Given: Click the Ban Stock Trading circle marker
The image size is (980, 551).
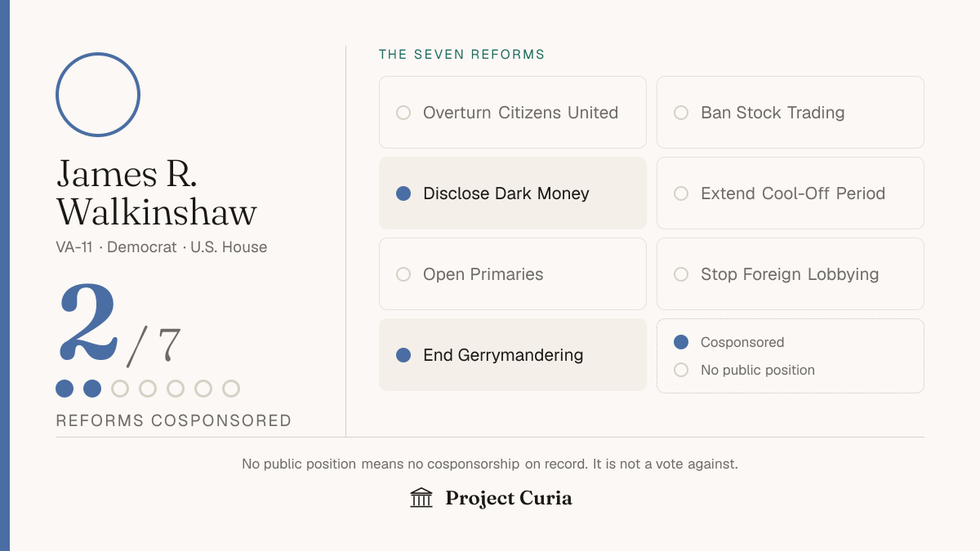Looking at the screenshot, I should point(681,113).
